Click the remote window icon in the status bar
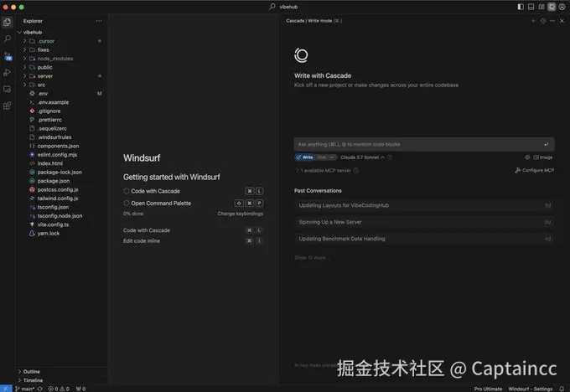This screenshot has width=570, height=392. pos(6,389)
